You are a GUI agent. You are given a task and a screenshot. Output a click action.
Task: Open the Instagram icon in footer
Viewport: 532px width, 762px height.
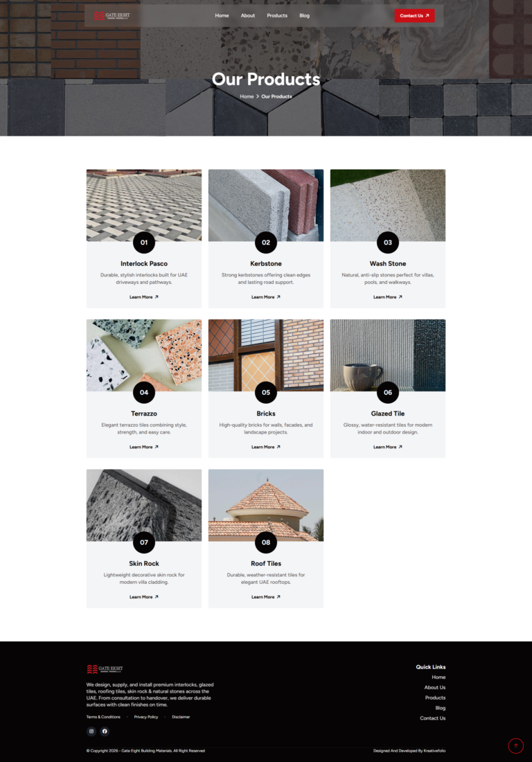coord(91,731)
